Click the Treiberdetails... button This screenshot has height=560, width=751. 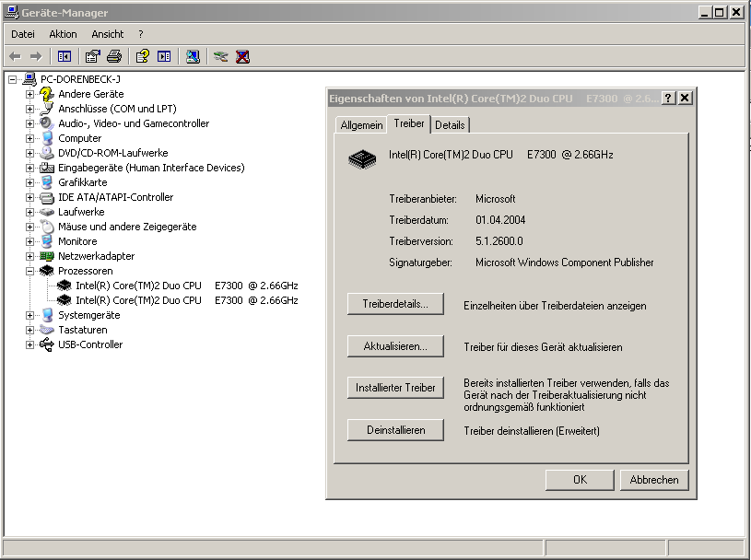[395, 304]
